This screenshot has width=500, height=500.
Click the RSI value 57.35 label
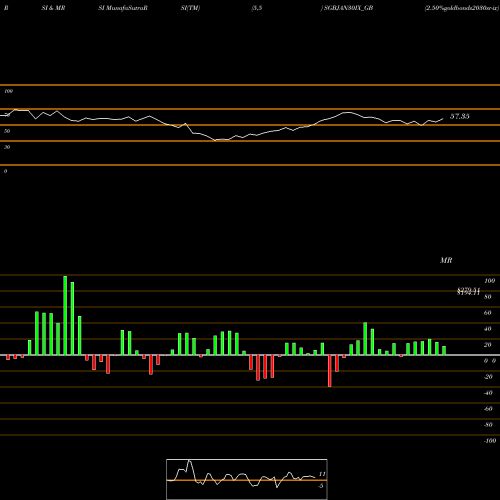460,116
